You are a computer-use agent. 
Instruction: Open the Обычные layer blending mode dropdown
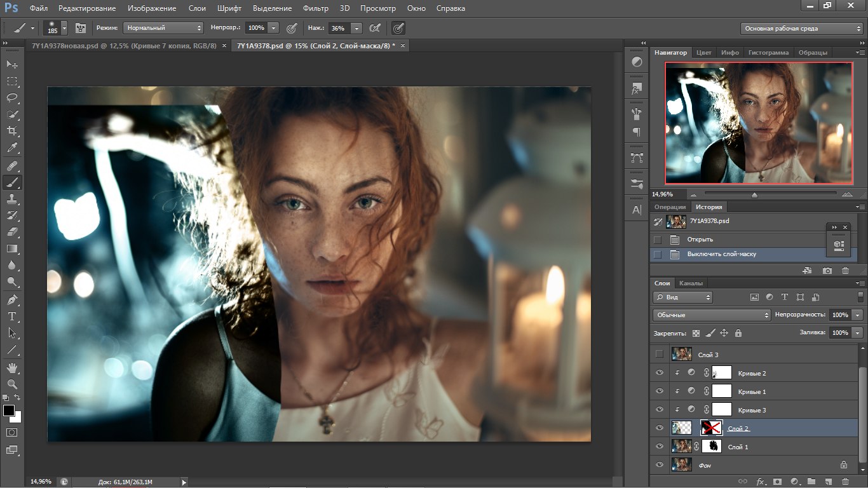click(x=711, y=315)
